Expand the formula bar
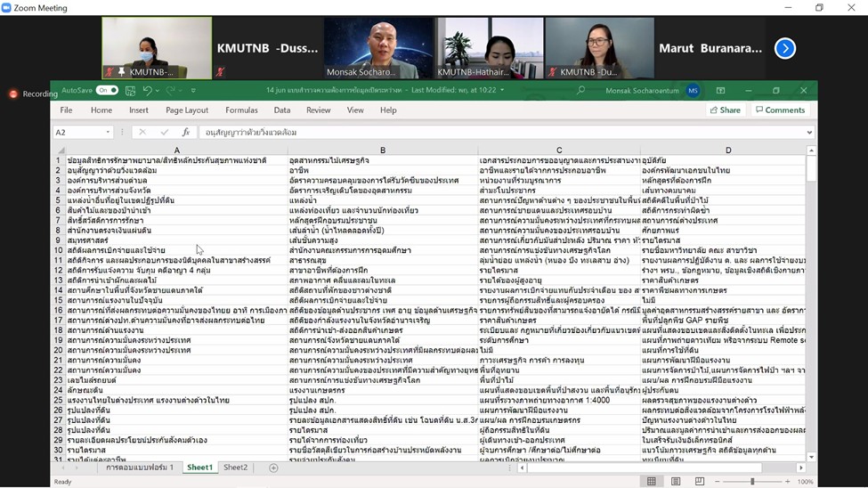The height and width of the screenshot is (488, 868). (809, 133)
